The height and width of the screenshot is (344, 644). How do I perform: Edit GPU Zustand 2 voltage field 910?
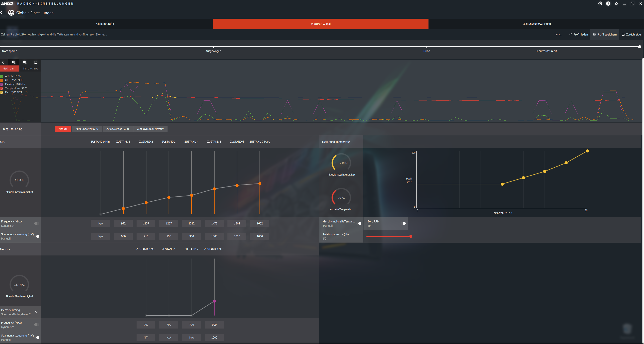pos(146,236)
